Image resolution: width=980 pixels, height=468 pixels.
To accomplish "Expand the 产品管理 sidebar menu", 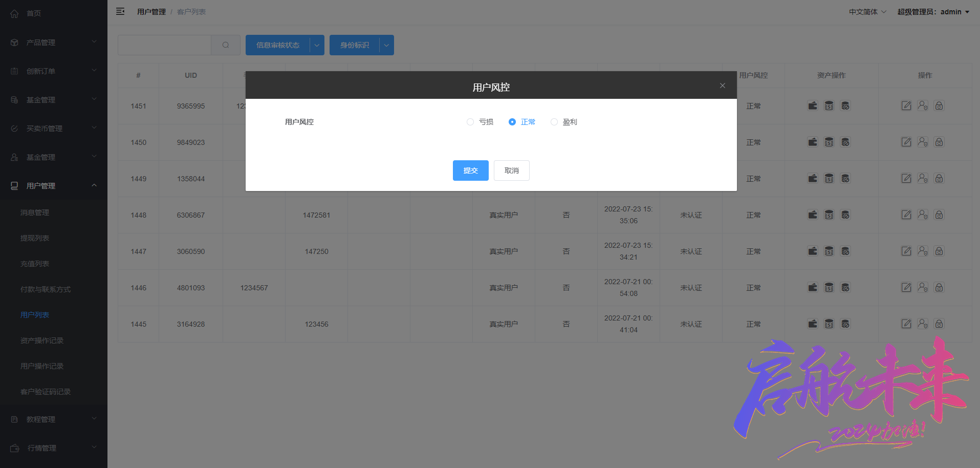I will click(x=54, y=42).
